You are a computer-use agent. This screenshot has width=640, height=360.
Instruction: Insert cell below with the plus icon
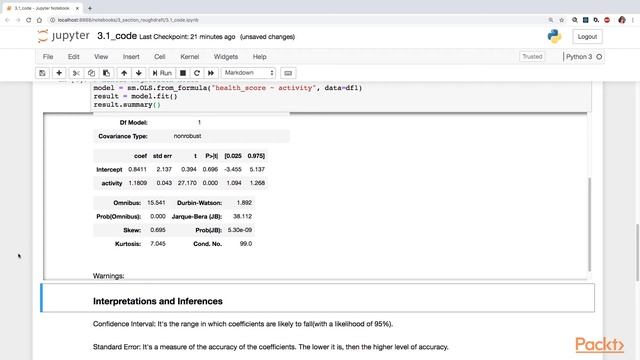[x=59, y=73]
